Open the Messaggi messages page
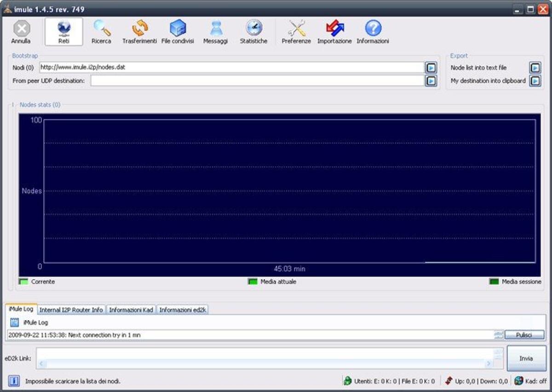The image size is (552, 392). tap(215, 31)
